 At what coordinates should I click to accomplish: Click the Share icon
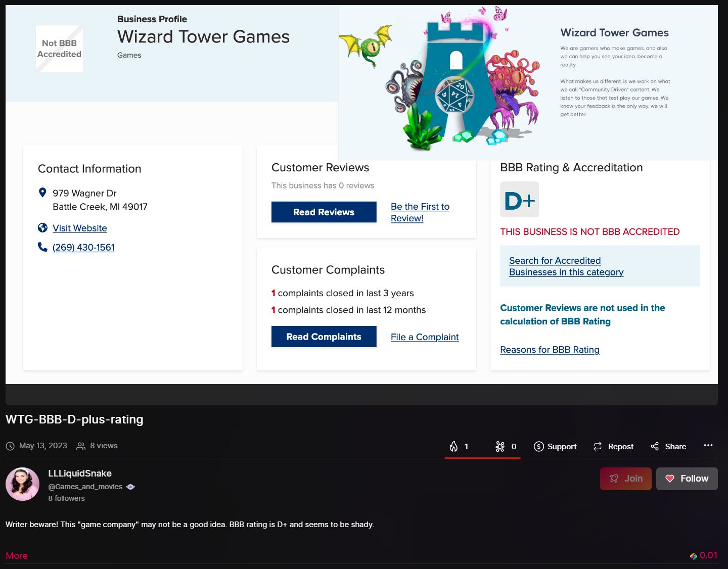click(x=655, y=446)
